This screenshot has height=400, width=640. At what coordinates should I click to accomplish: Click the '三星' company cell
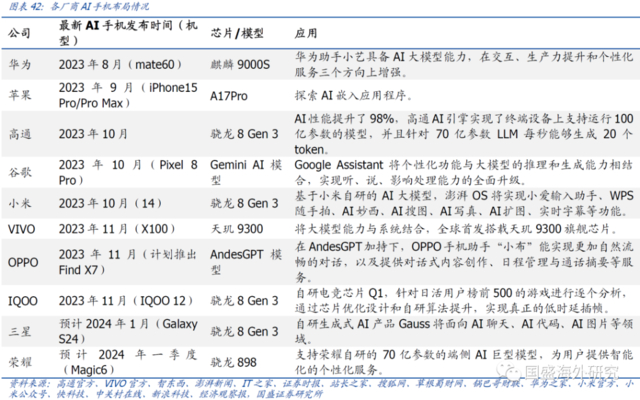tap(20, 331)
